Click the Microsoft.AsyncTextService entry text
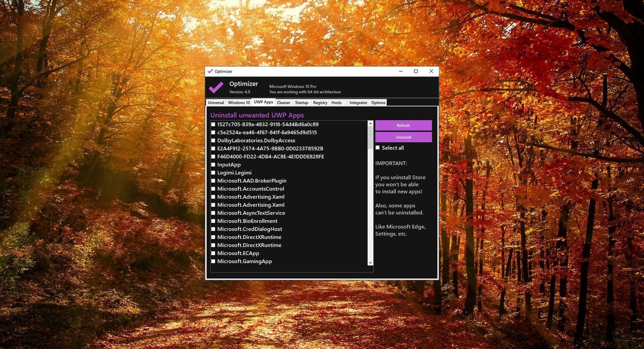The height and width of the screenshot is (349, 644). tap(251, 213)
